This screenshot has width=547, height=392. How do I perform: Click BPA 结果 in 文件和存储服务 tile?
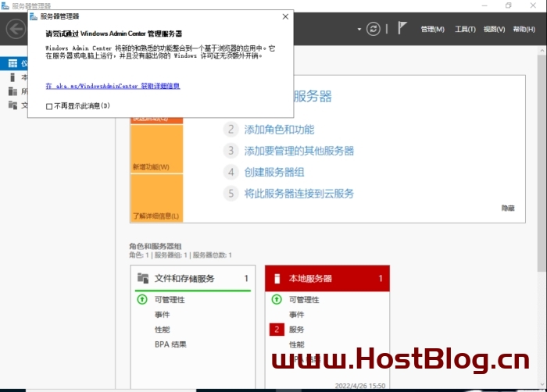(170, 344)
